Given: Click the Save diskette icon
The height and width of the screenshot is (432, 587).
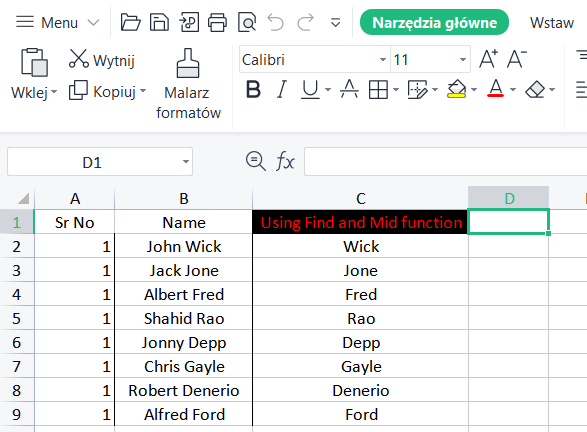Looking at the screenshot, I should click(159, 22).
